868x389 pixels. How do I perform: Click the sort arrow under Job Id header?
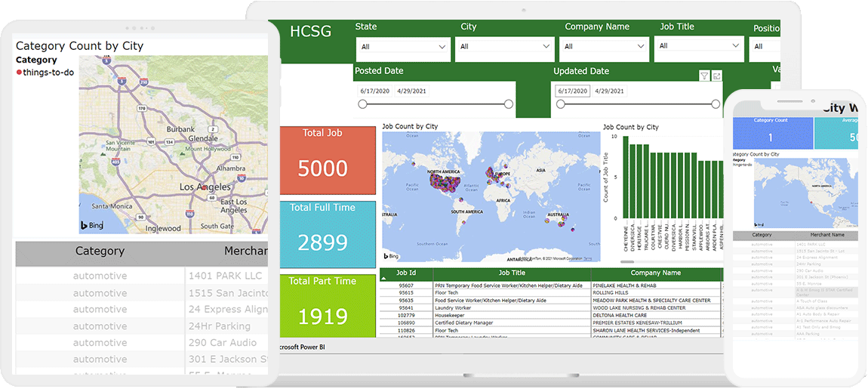(x=384, y=279)
